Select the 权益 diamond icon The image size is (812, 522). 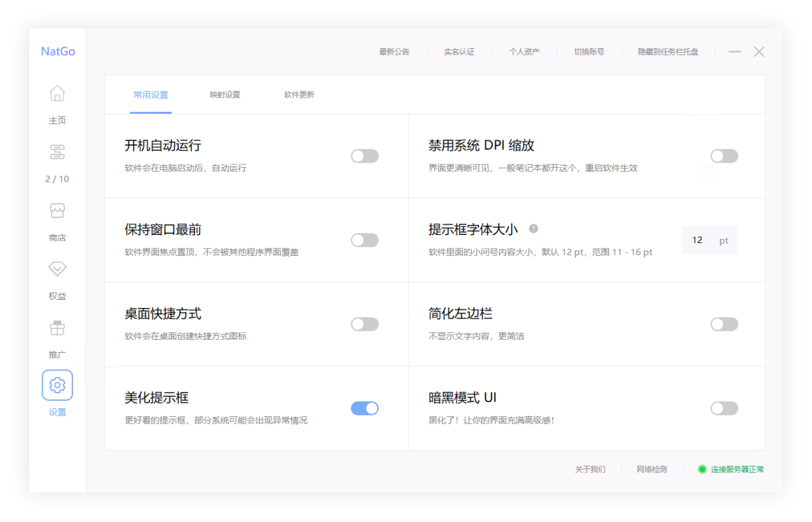[x=58, y=269]
